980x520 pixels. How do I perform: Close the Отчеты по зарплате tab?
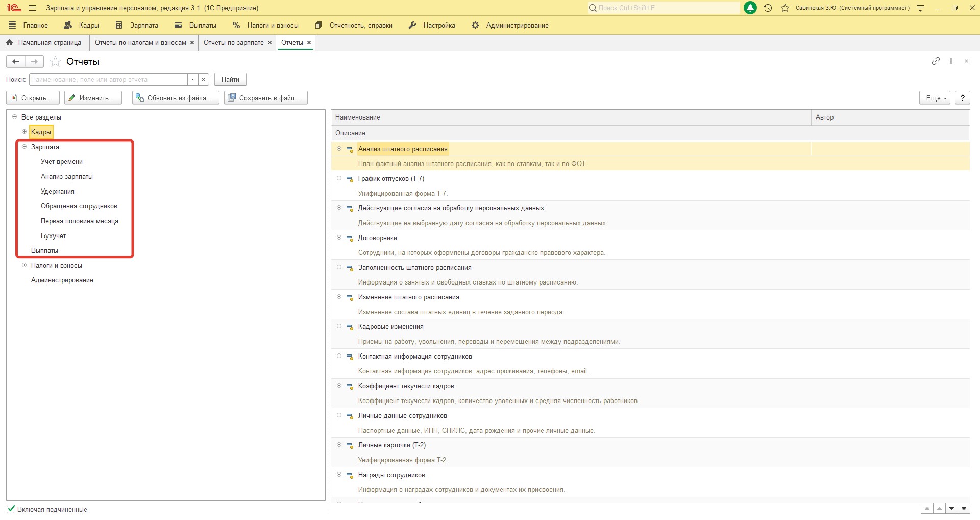(x=269, y=43)
